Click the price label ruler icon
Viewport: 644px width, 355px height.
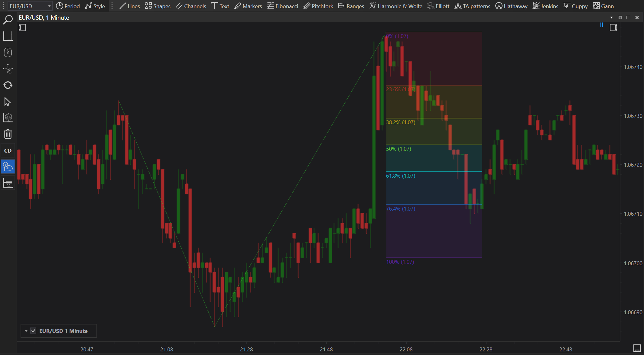click(8, 183)
